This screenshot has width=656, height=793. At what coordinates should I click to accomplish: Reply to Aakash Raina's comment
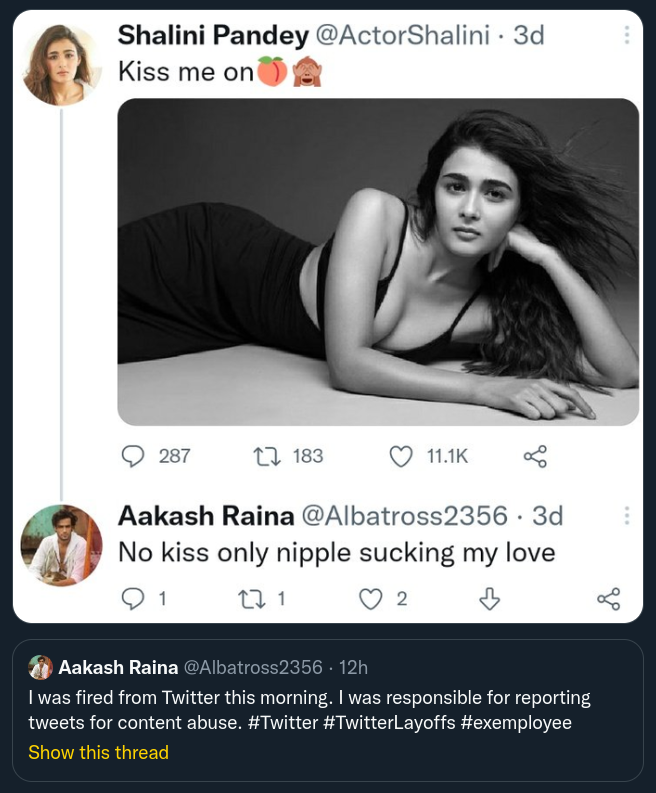coord(132,598)
